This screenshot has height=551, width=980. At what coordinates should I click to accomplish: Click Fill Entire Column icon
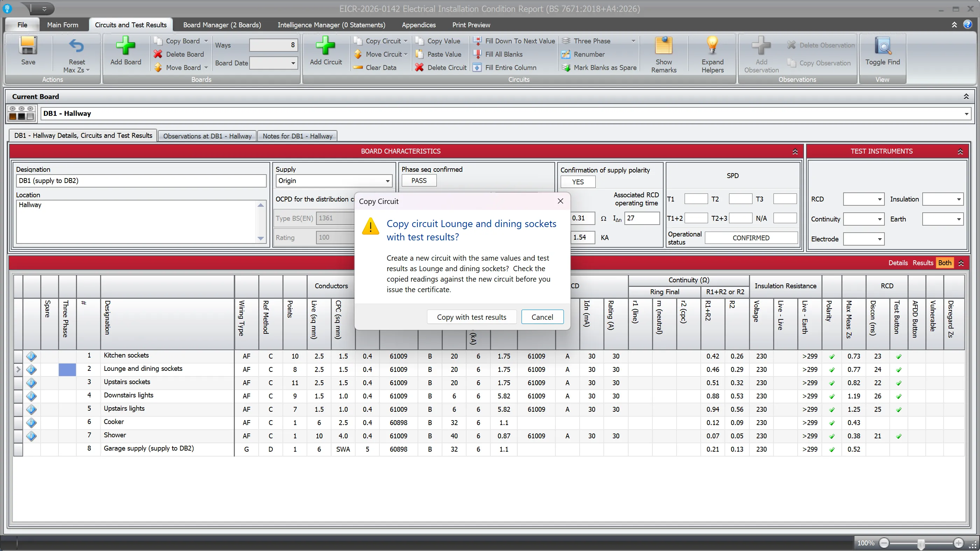[477, 67]
